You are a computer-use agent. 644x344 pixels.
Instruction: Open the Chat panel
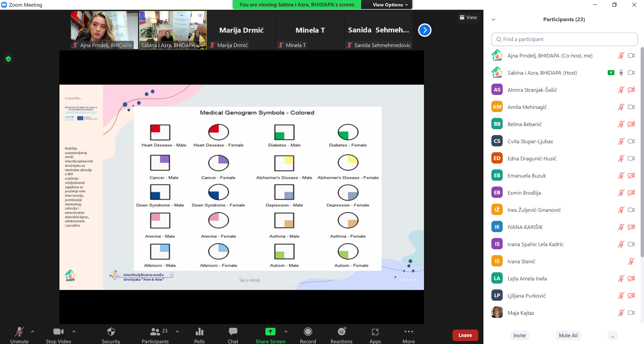233,332
